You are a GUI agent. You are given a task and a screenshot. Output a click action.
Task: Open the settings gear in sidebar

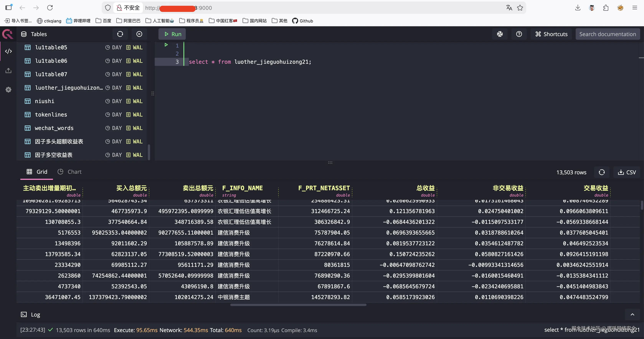(x=8, y=89)
